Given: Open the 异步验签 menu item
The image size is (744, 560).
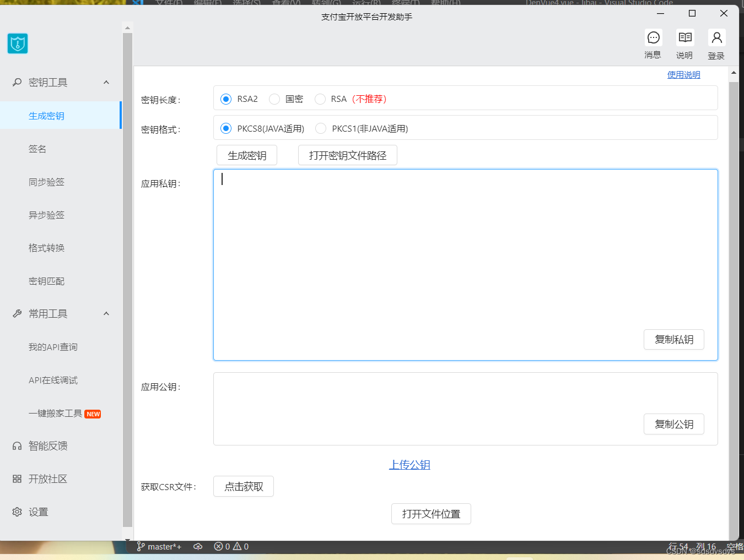Looking at the screenshot, I should pyautogui.click(x=61, y=215).
